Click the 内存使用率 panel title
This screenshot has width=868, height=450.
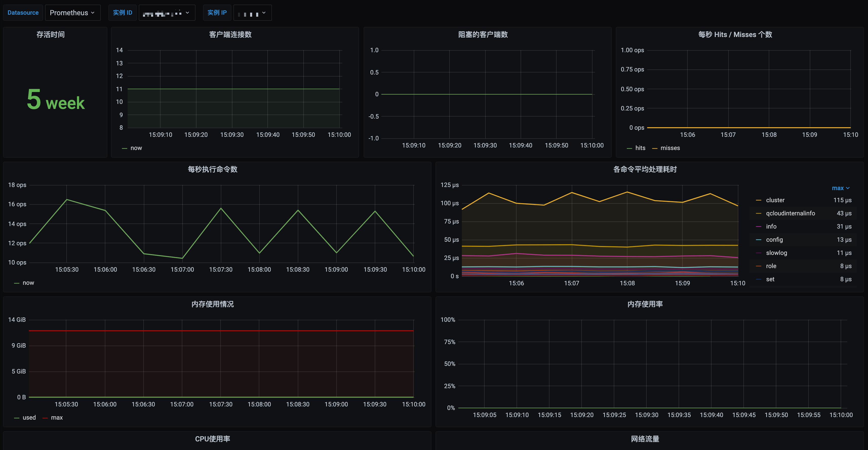point(645,304)
